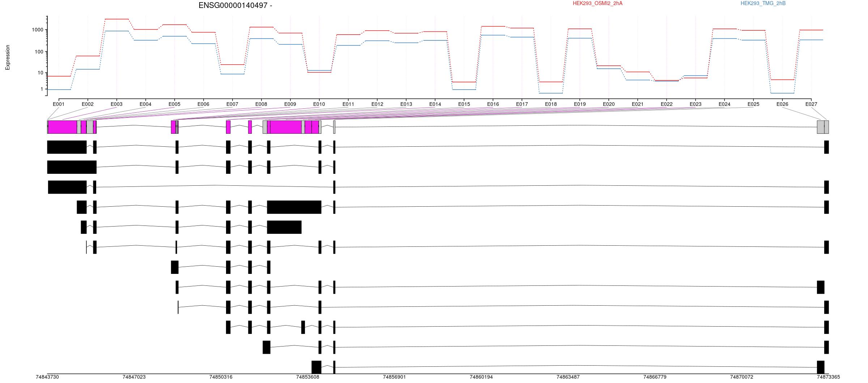The image size is (868, 383).
Task: Click genomic coordinate 74870072
Action: pos(741,377)
